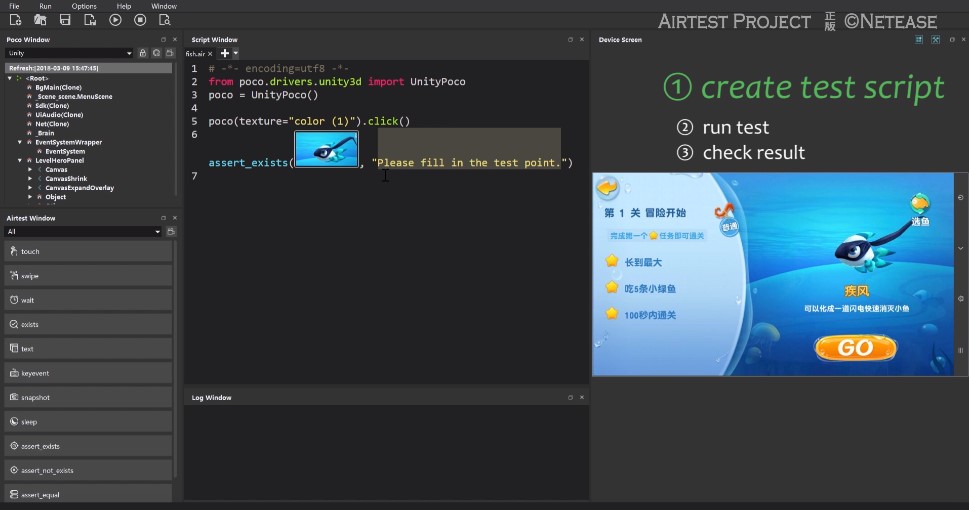Open the Run menu
Screen dimensions: 969x510
pos(45,6)
